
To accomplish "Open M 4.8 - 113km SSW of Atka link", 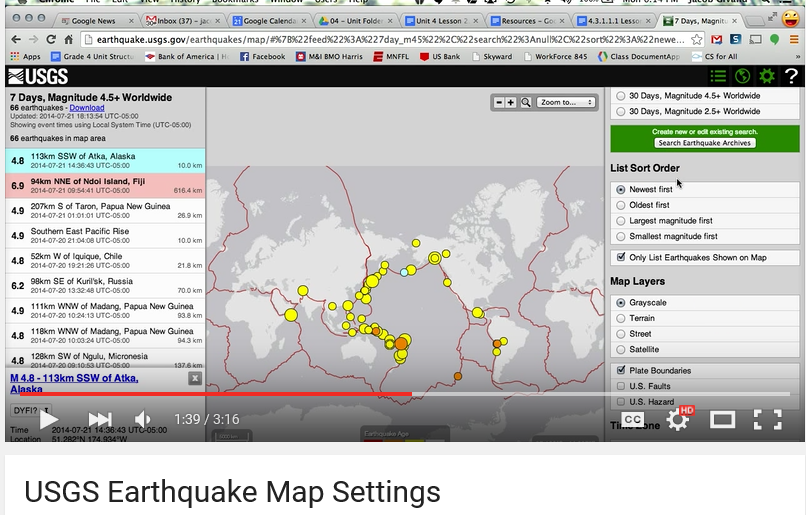I will point(75,383).
